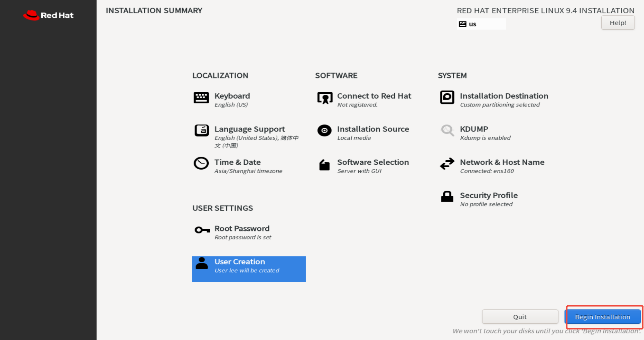This screenshot has width=644, height=340.
Task: Open the Keyboard layout icon
Action: coord(201,98)
